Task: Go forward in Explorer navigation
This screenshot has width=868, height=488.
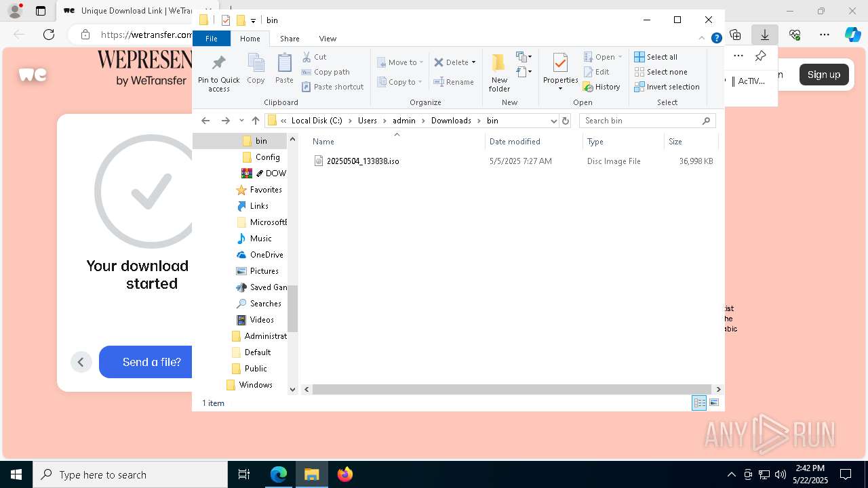Action: [226, 121]
